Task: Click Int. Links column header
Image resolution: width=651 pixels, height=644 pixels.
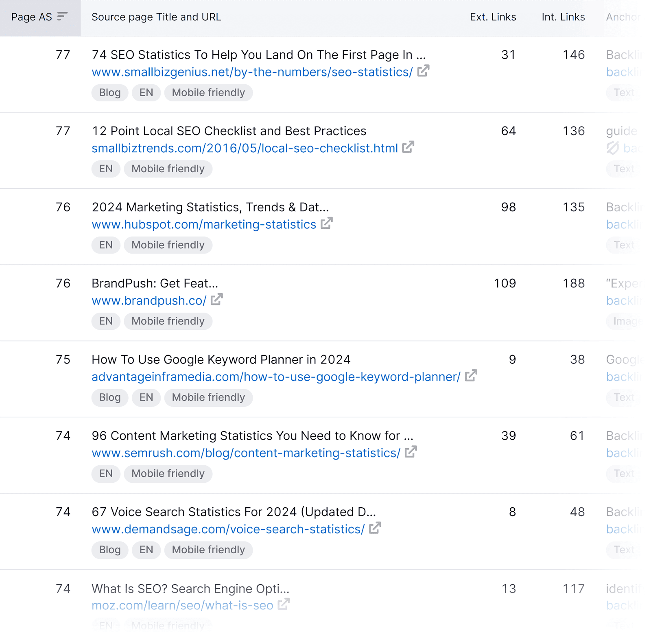Action: 563,17
